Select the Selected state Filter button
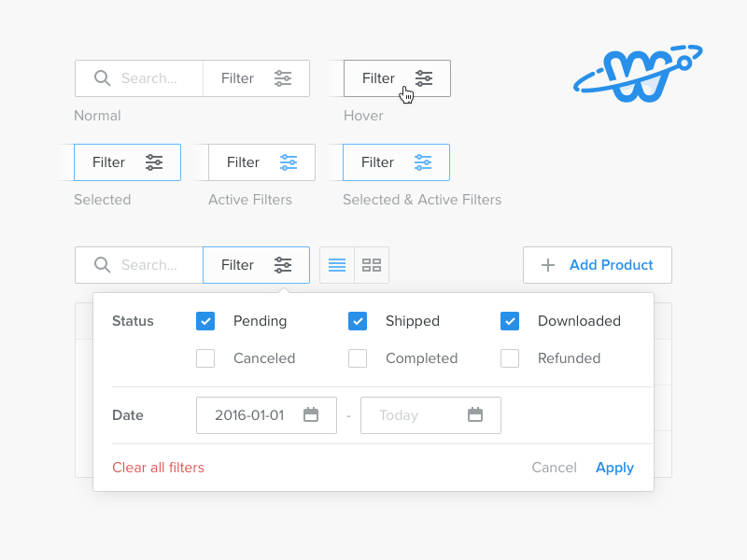 click(128, 162)
